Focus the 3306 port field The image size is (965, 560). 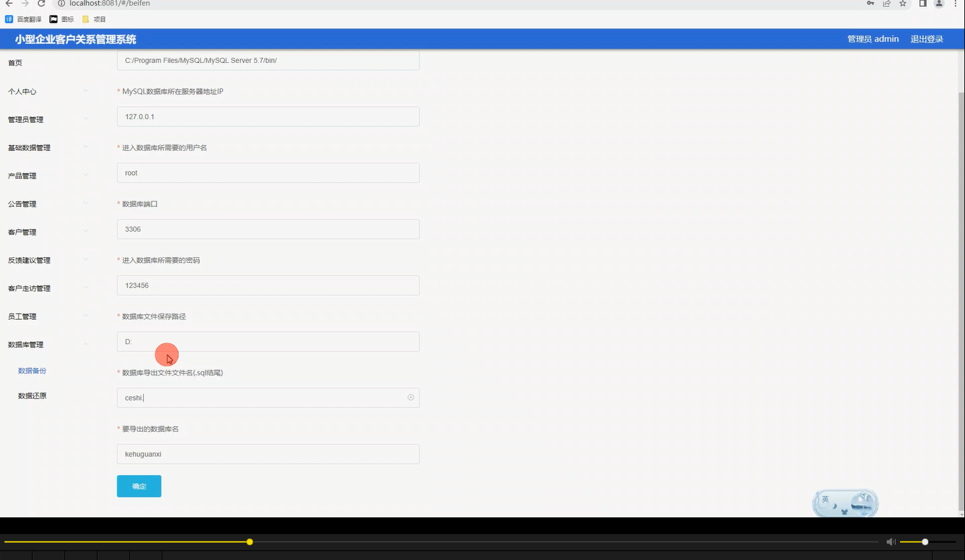tap(268, 229)
